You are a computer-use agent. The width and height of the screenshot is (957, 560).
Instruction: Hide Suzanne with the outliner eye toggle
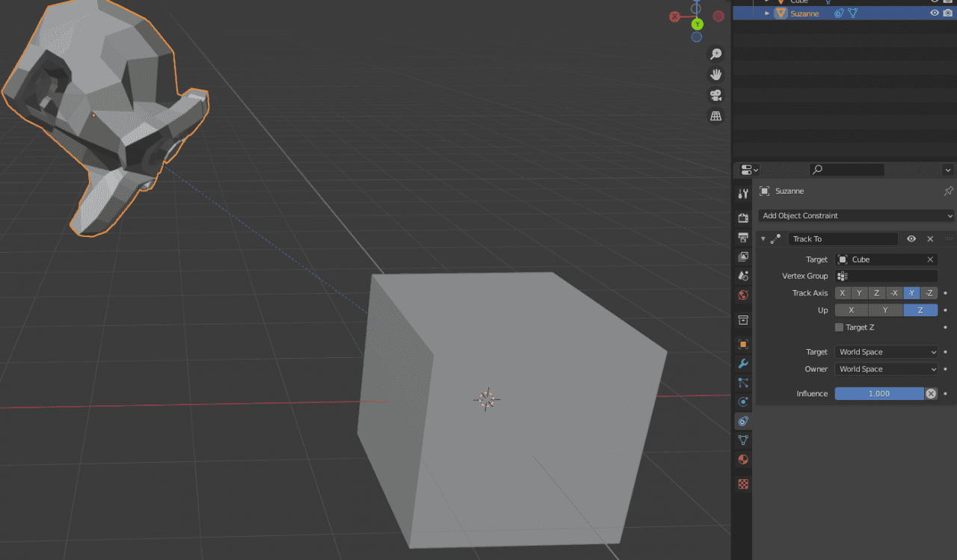[x=934, y=13]
